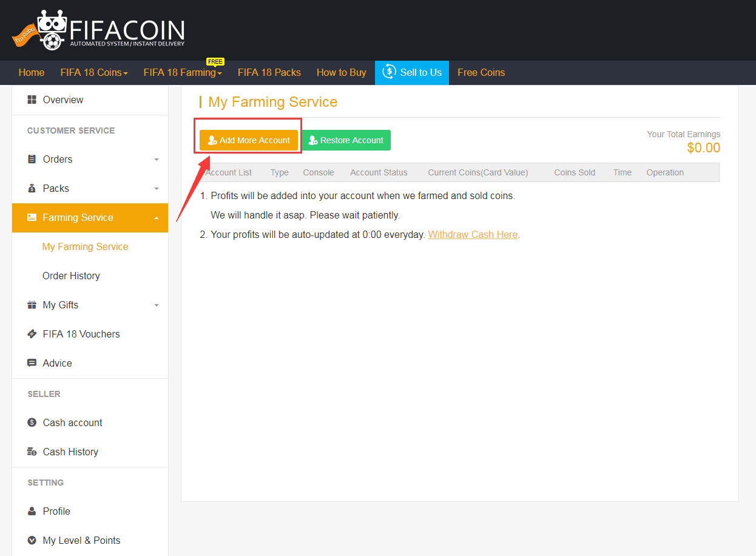Click the FIFA 18 Vouchers ticket icon
Viewport: 756px width, 556px height.
pyautogui.click(x=32, y=334)
